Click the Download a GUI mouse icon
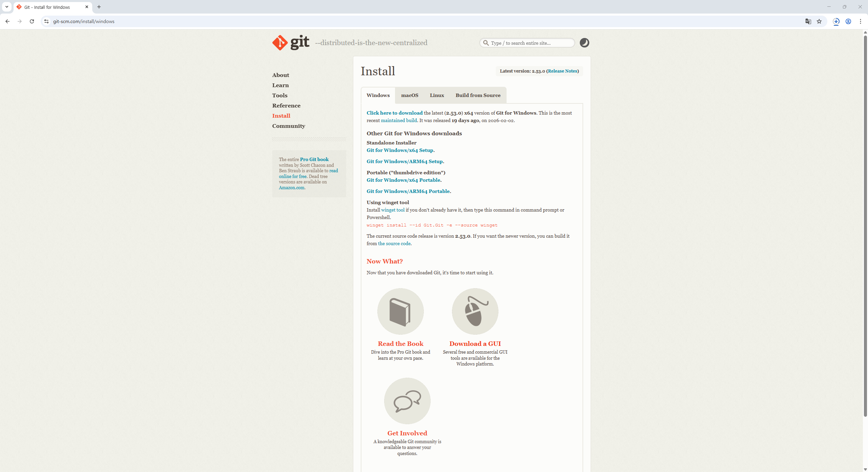 [x=475, y=311]
